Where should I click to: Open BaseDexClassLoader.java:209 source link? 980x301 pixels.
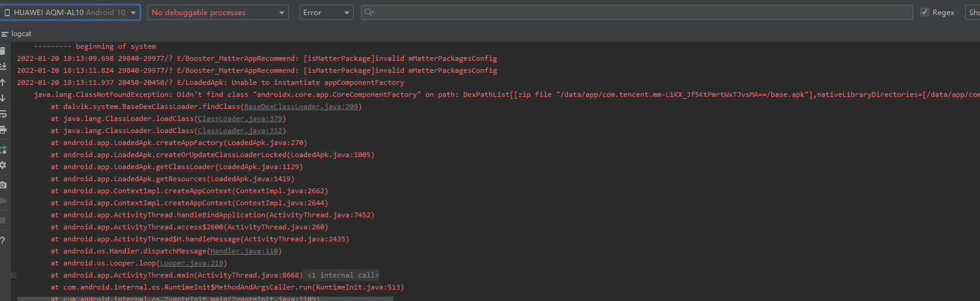tap(301, 107)
